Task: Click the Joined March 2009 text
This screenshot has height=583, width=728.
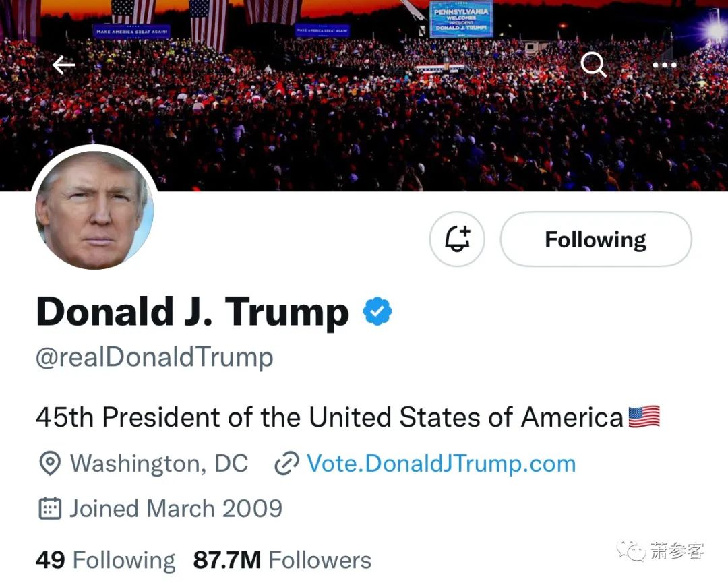Action: click(x=176, y=508)
